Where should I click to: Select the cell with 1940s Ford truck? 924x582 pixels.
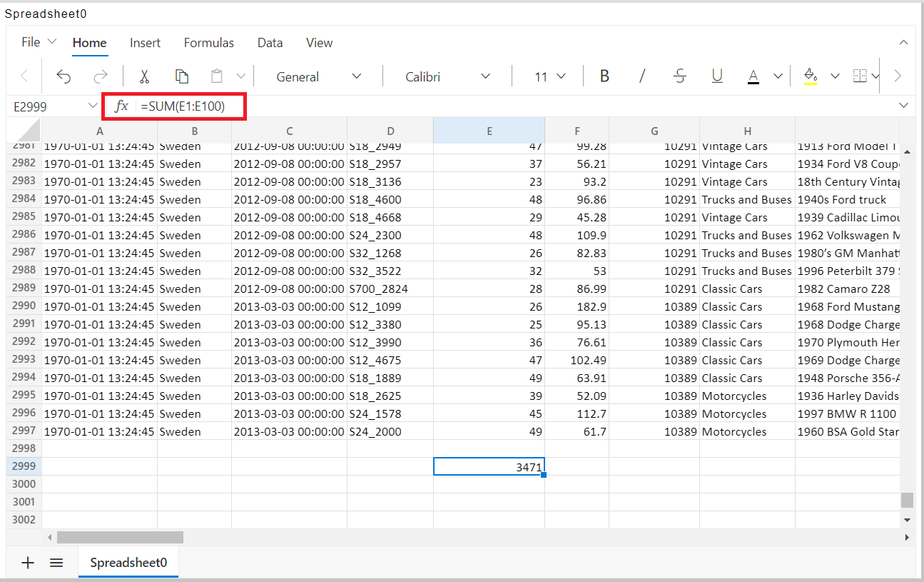[847, 199]
